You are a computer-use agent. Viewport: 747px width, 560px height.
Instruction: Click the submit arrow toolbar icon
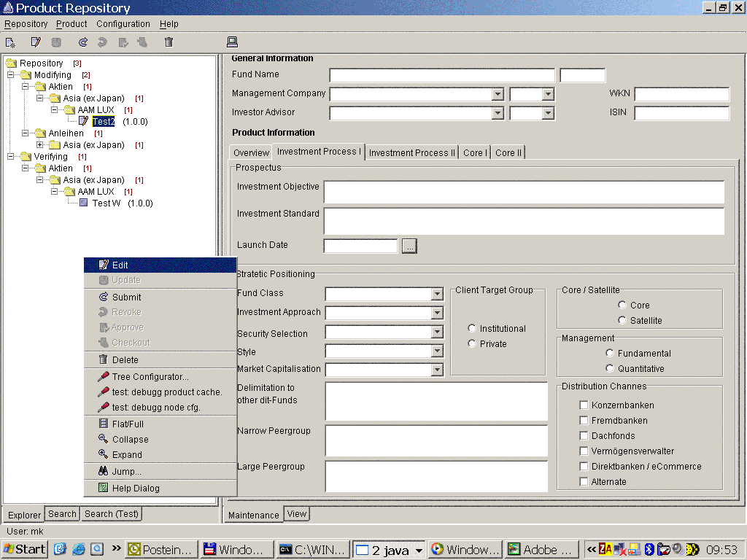click(83, 42)
